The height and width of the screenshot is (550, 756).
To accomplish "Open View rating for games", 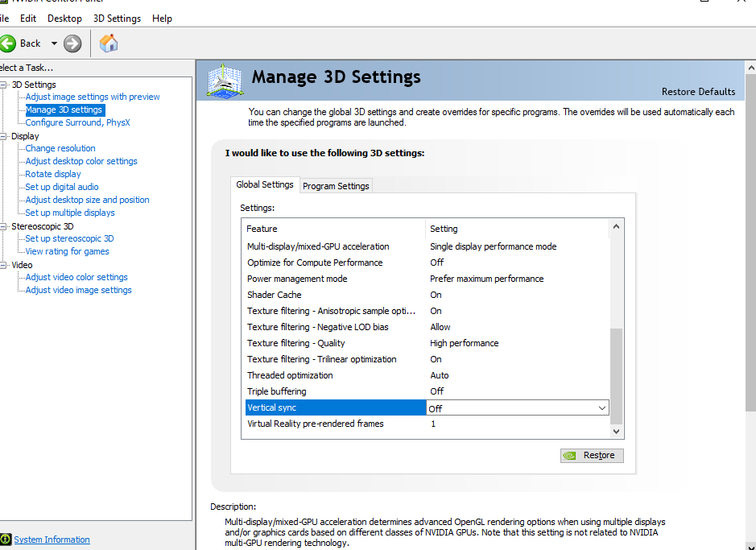I will pyautogui.click(x=67, y=251).
